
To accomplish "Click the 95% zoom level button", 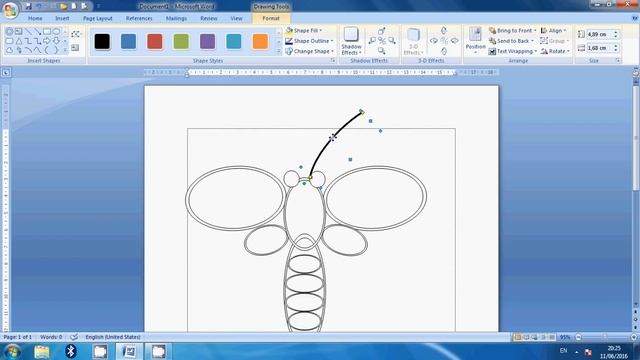I will (x=565, y=337).
